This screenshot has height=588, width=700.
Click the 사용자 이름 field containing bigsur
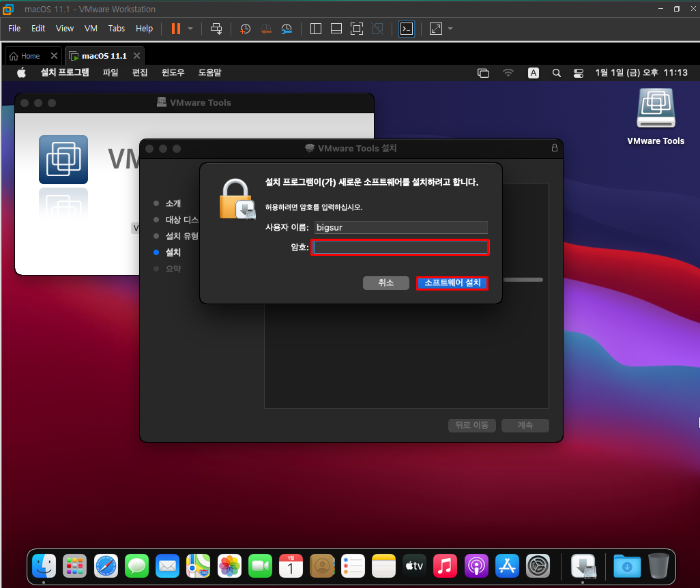tap(401, 227)
